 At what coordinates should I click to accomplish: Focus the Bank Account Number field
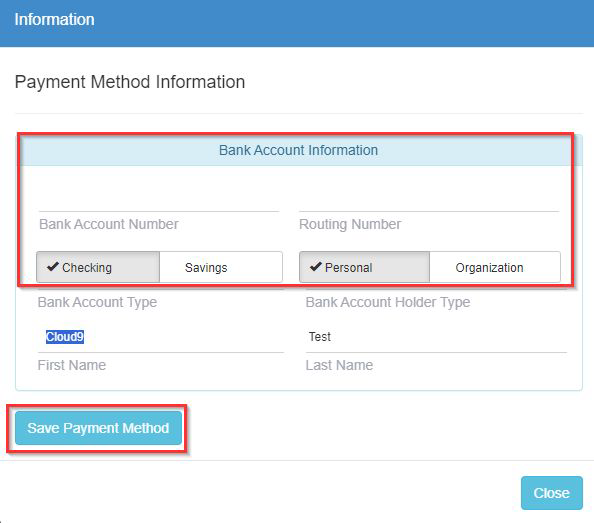pyautogui.click(x=159, y=199)
